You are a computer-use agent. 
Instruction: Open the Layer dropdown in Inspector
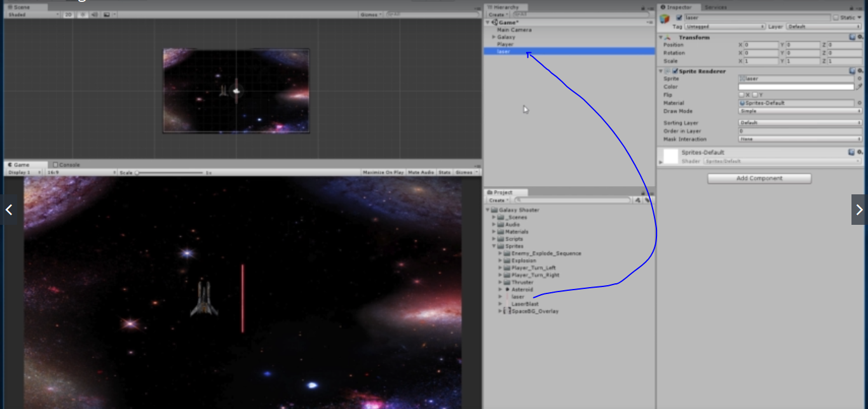tap(823, 27)
